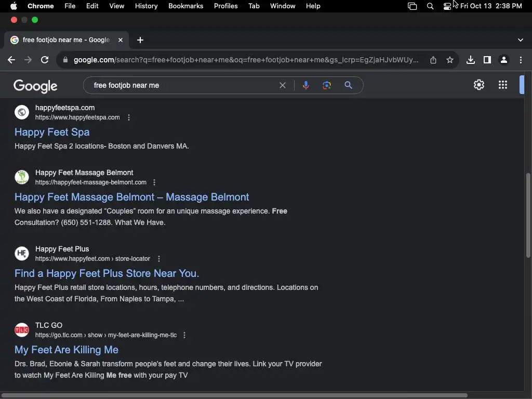The image size is (532, 399).
Task: Click the menu bar clock 'Fri Oct 13 2:38 PM'
Action: click(x=491, y=6)
